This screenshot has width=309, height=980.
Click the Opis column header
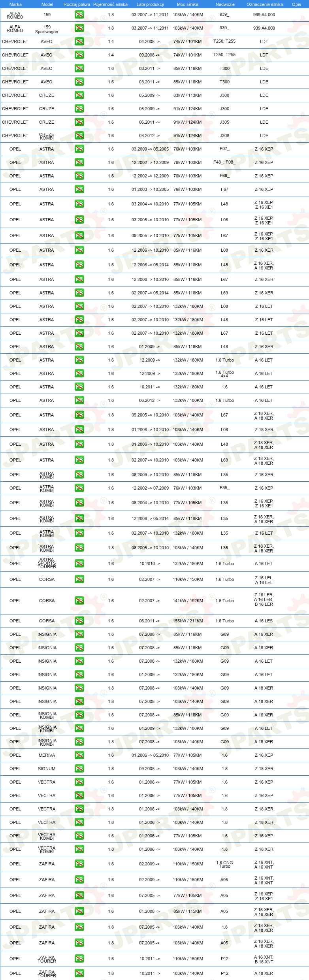[x=296, y=4]
